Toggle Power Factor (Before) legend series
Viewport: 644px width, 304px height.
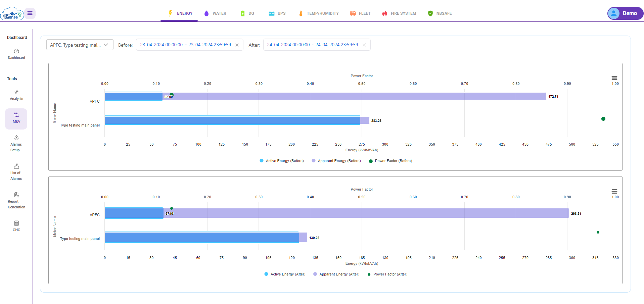click(390, 161)
